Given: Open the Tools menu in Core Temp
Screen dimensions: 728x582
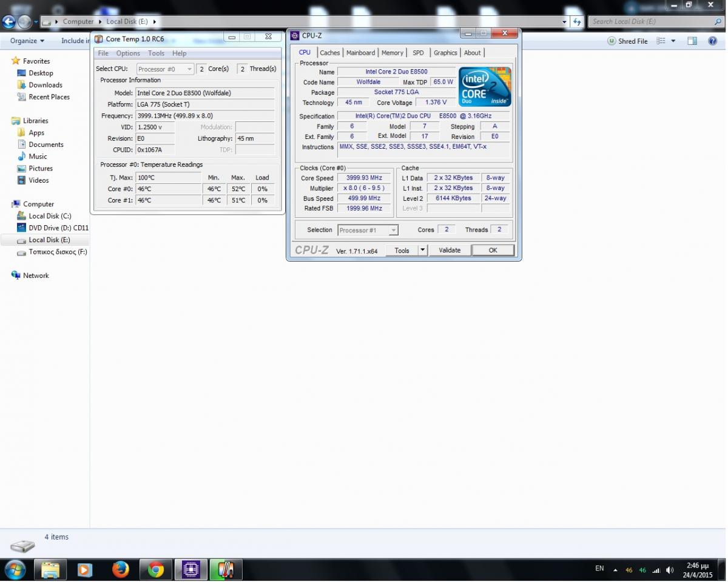Looking at the screenshot, I should 157,53.
